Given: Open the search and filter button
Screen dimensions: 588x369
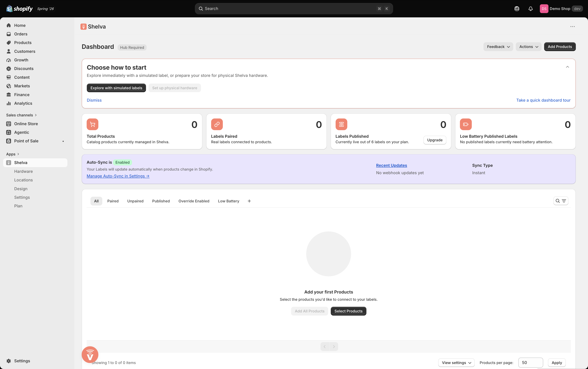Looking at the screenshot, I should tap(561, 201).
